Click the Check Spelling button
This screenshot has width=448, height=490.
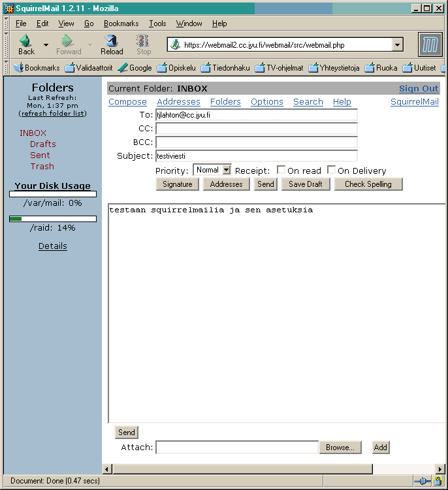pos(368,184)
